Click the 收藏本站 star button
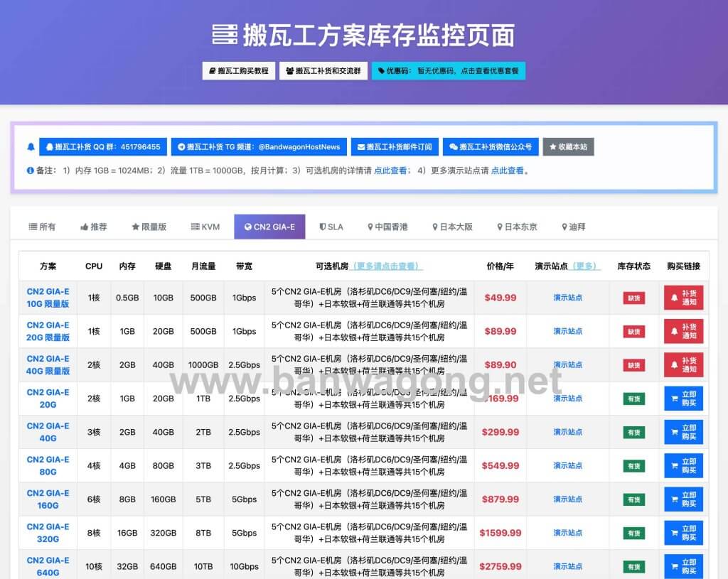The image size is (728, 579). tap(568, 147)
